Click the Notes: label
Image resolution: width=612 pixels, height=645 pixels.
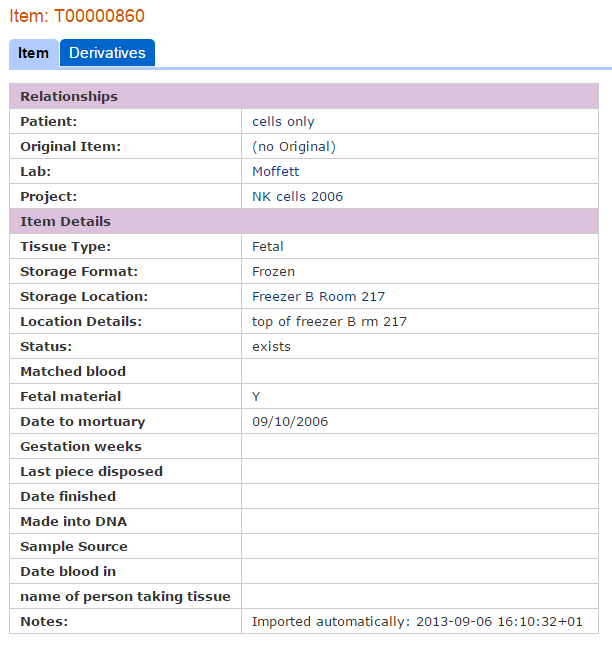(44, 622)
